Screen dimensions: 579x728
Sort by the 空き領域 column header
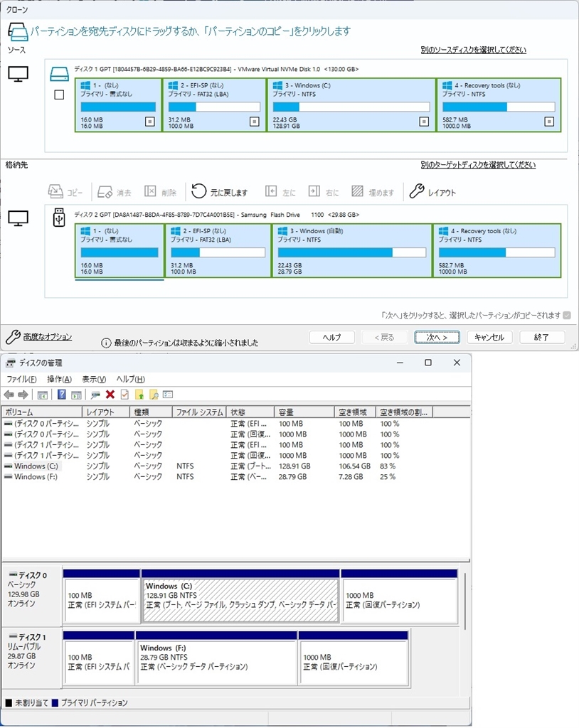point(354,412)
